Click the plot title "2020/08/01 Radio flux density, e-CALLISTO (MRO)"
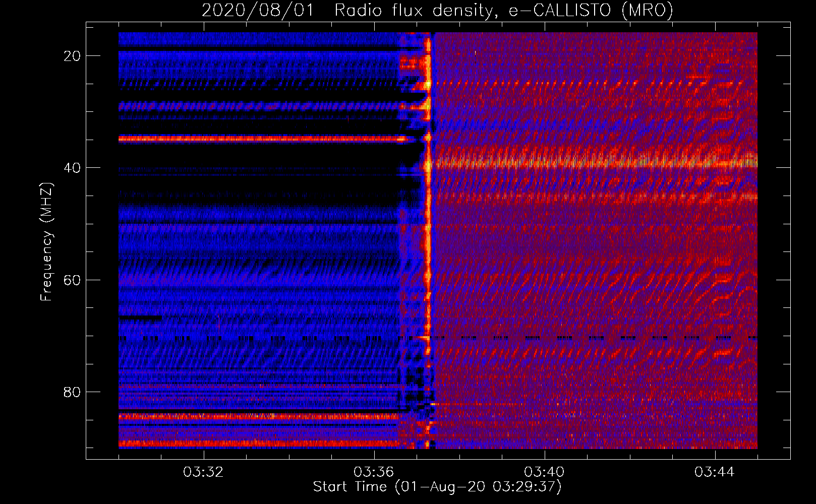The width and height of the screenshot is (816, 504). point(437,10)
